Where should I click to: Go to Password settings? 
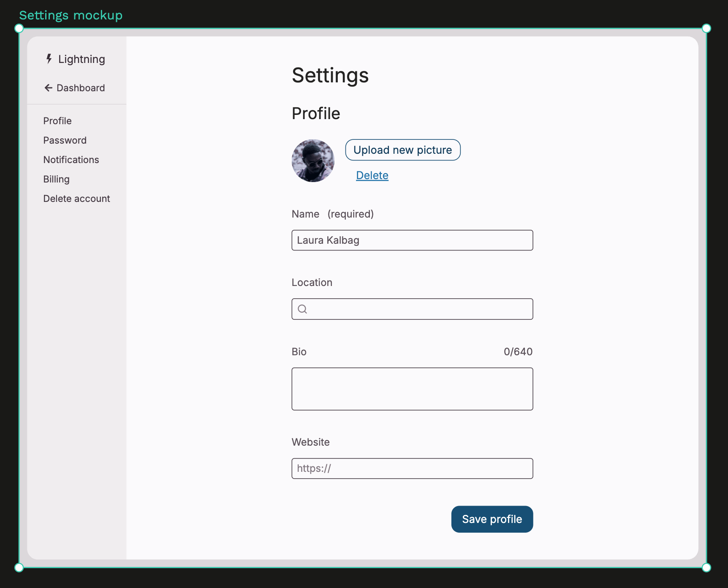coord(65,140)
